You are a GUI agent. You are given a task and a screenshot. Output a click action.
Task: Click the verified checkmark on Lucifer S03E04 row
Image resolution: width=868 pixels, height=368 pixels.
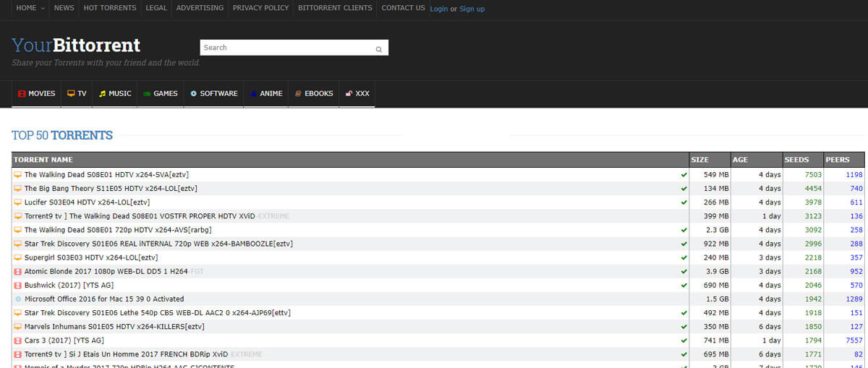pos(684,202)
